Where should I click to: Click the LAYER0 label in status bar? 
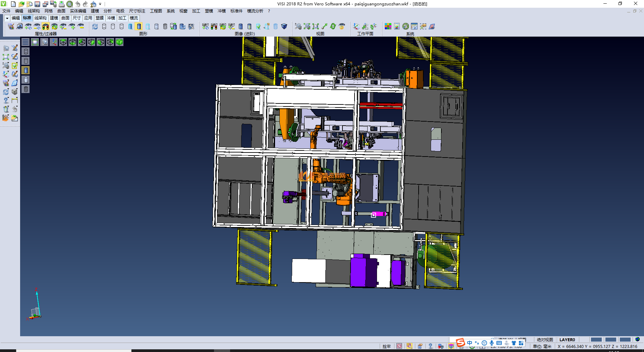(567, 340)
